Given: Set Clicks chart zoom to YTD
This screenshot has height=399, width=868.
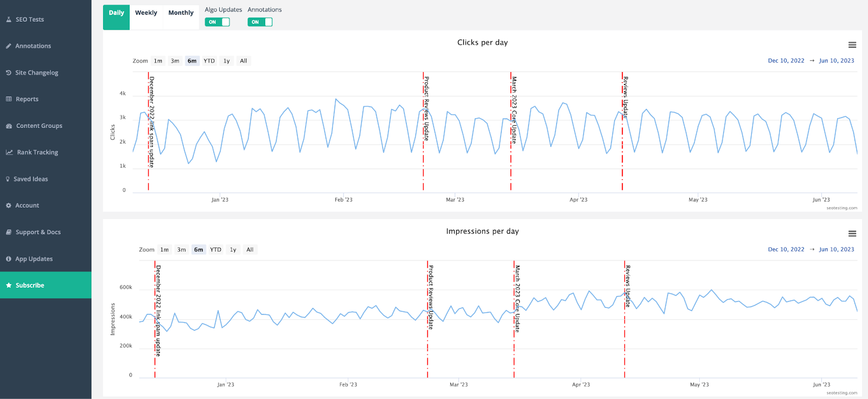Looking at the screenshot, I should tap(209, 61).
